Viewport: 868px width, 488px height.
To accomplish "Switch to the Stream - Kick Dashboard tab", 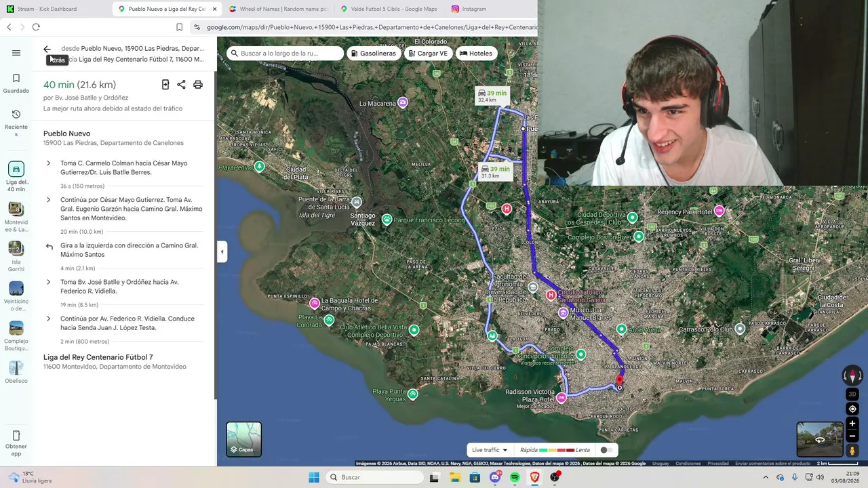I will point(54,9).
